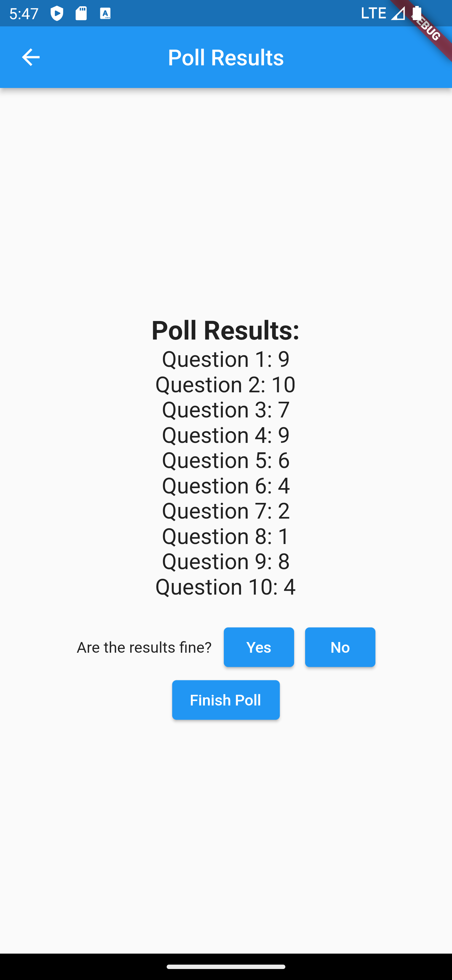Tap the shield play icon in status bar
The width and height of the screenshot is (452, 980).
56,14
